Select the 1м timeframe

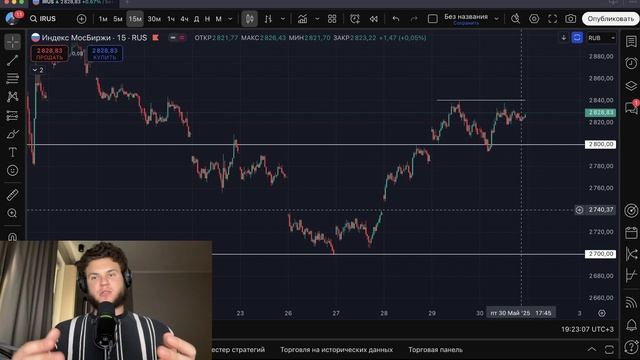103,19
